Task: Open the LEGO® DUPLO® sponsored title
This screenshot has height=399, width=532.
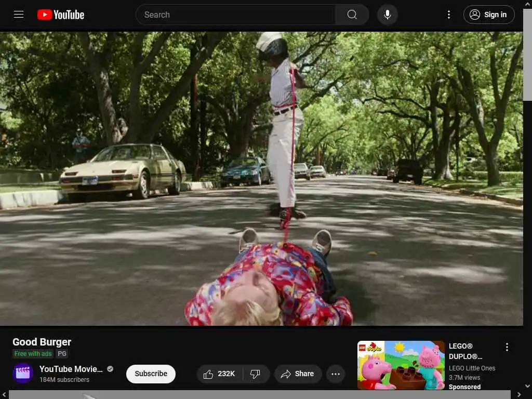Action: pos(465,351)
